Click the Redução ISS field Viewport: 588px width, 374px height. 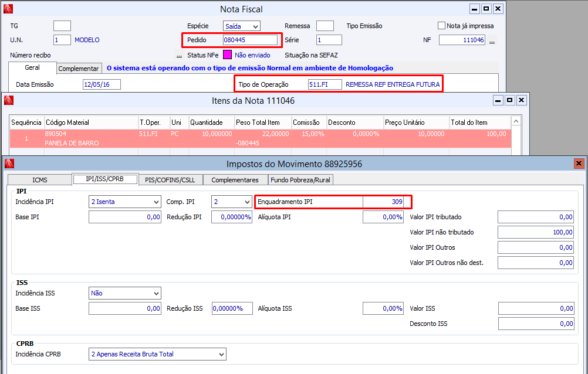coord(232,308)
